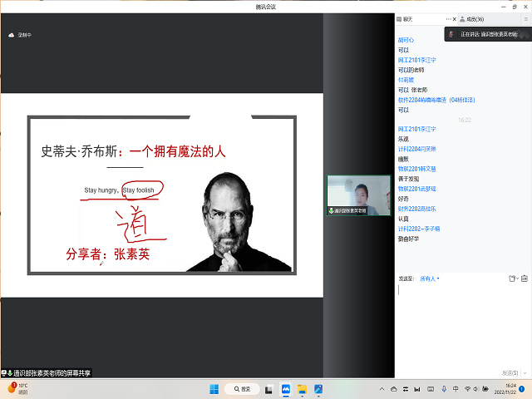The height and width of the screenshot is (399, 532).
Task: Open the blue picture app on taskbar
Action: [318, 389]
